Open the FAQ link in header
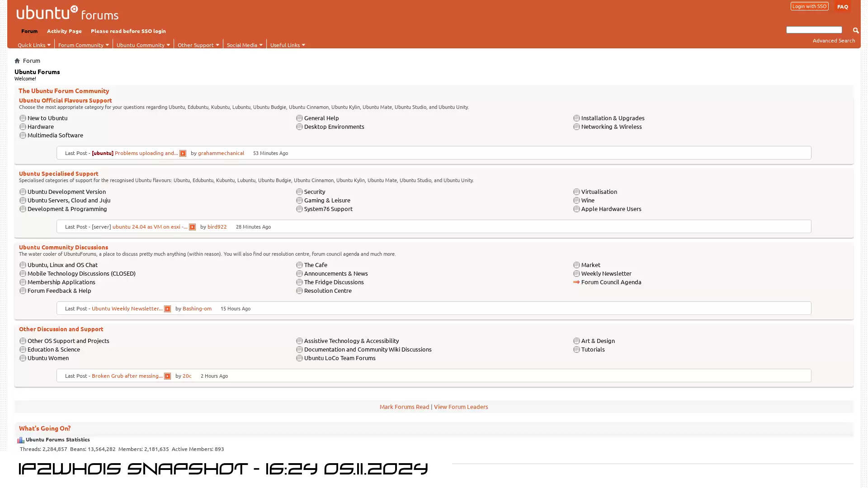The width and height of the screenshot is (868, 488). 842,6
